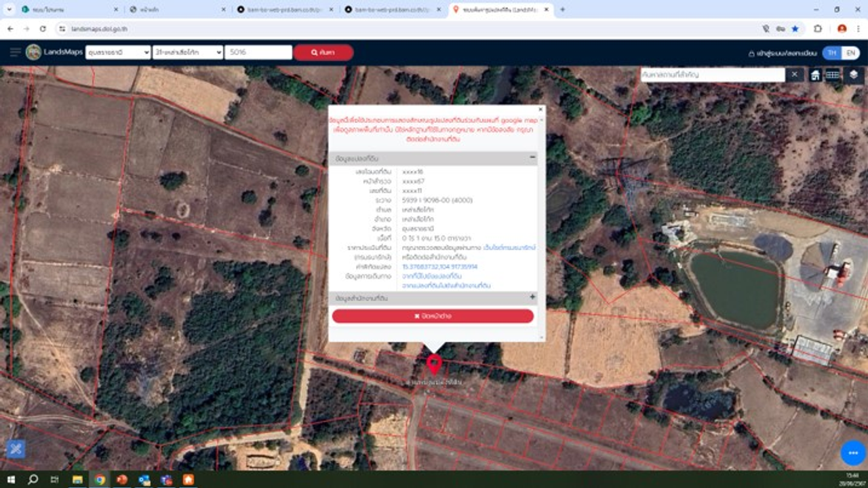
Task: Open the province dropdown
Action: [118, 52]
